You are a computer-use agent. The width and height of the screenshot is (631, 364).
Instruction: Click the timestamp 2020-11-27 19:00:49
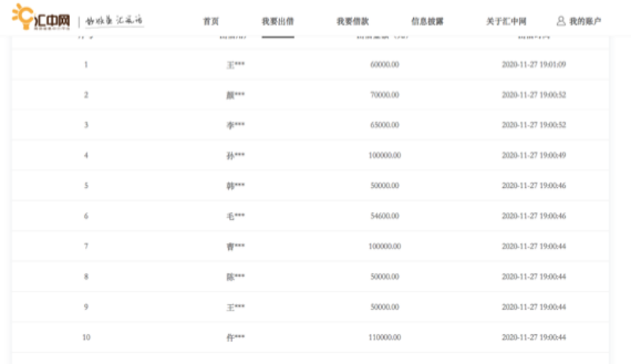[x=533, y=155]
